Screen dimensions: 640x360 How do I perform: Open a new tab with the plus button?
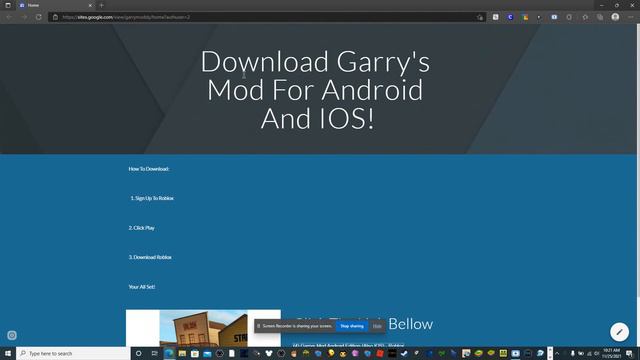(x=102, y=5)
